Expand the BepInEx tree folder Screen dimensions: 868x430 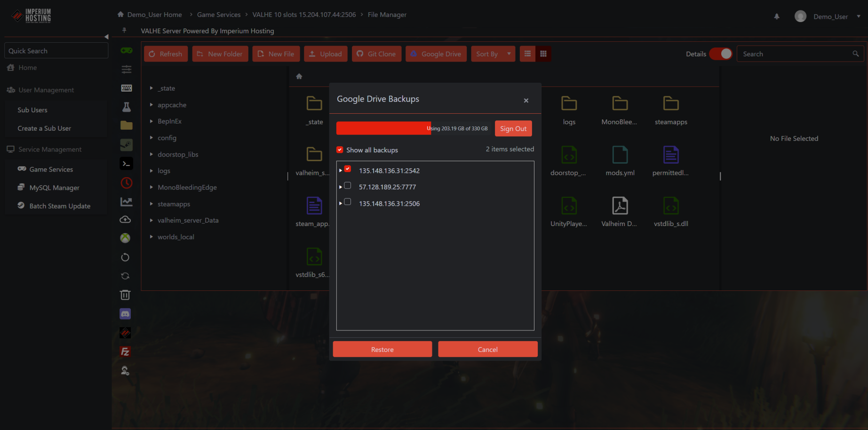[x=151, y=121]
